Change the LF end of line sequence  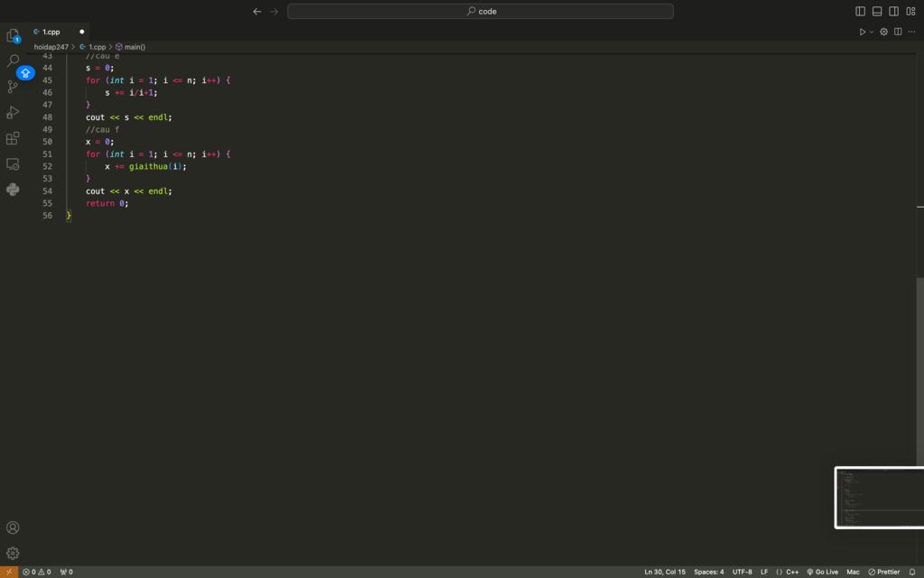pos(764,572)
